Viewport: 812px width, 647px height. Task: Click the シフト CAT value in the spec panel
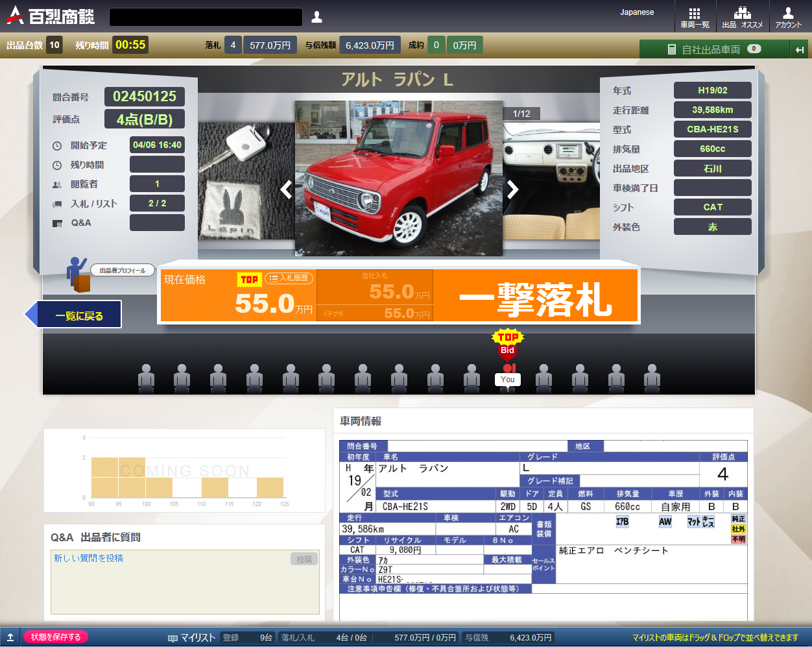[x=713, y=207]
